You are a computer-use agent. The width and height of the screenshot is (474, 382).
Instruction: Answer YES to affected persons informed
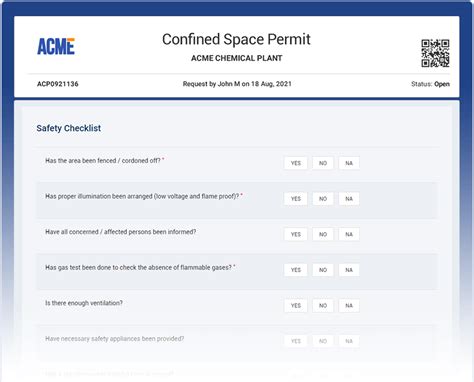[x=296, y=234]
